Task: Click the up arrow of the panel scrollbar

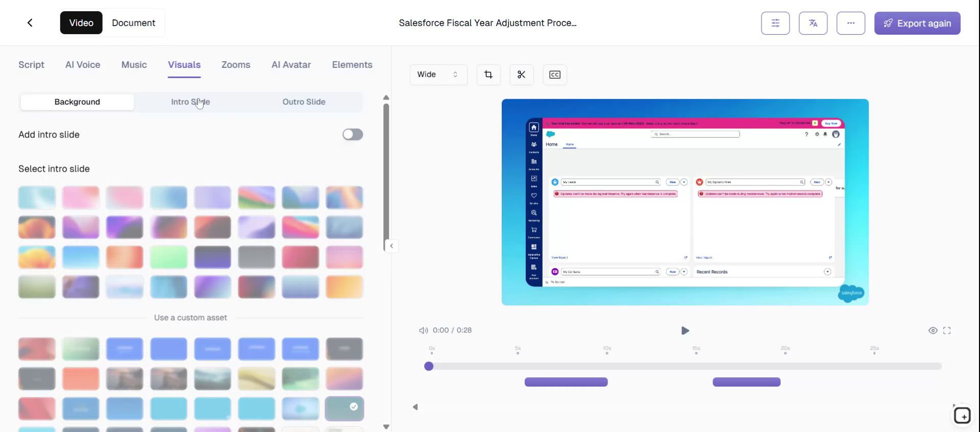Action: 386,97
